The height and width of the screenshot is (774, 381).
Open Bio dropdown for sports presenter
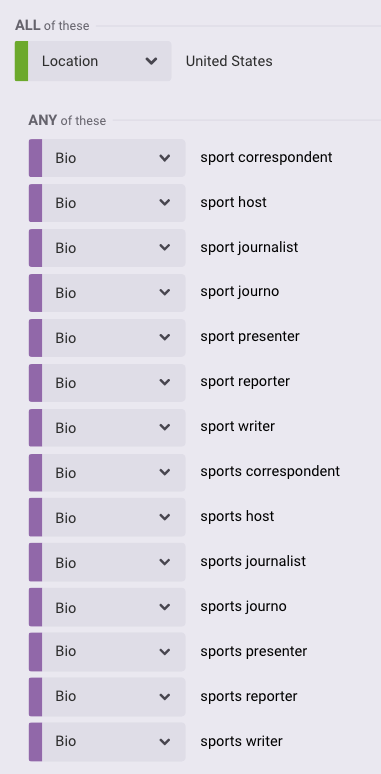click(x=113, y=652)
